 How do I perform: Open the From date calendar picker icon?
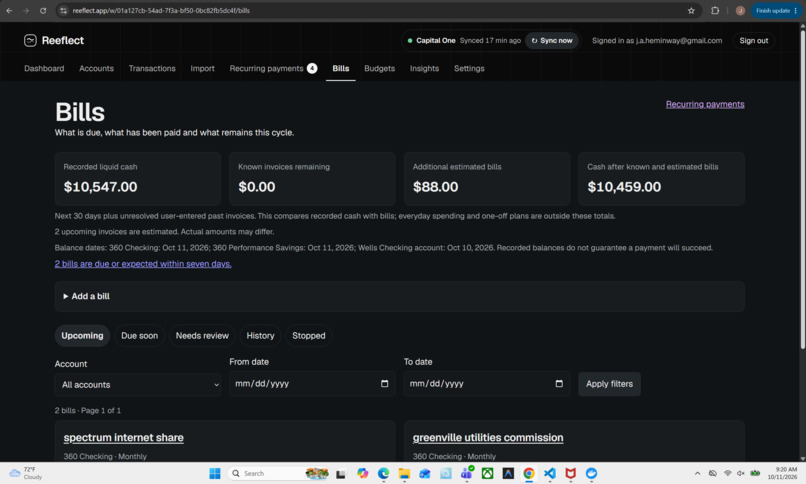click(384, 384)
